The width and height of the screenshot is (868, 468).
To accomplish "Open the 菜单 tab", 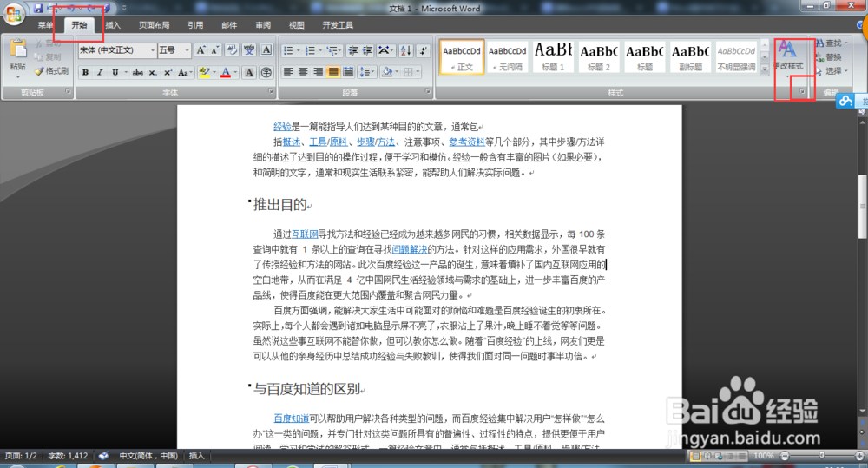I will click(x=45, y=25).
